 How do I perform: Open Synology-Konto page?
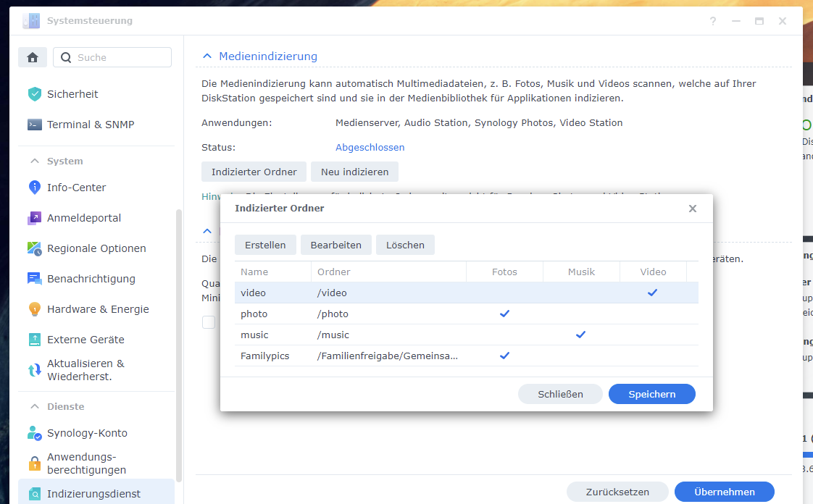[x=86, y=433]
